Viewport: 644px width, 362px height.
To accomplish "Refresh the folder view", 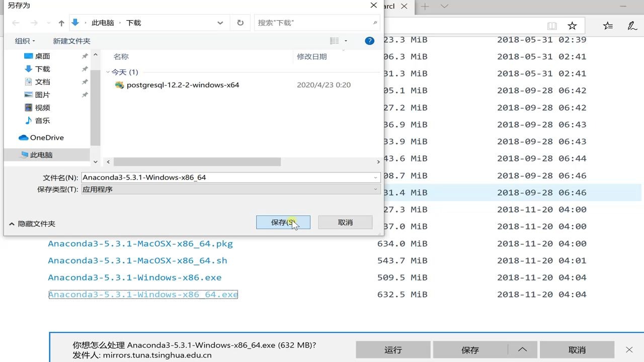I will point(240,23).
